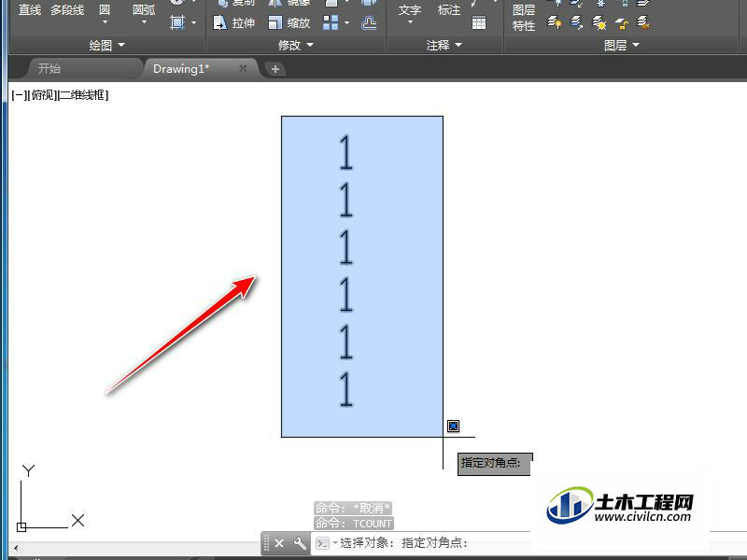Expand the 绘图 panel
Image resolution: width=747 pixels, height=560 pixels.
tap(106, 45)
